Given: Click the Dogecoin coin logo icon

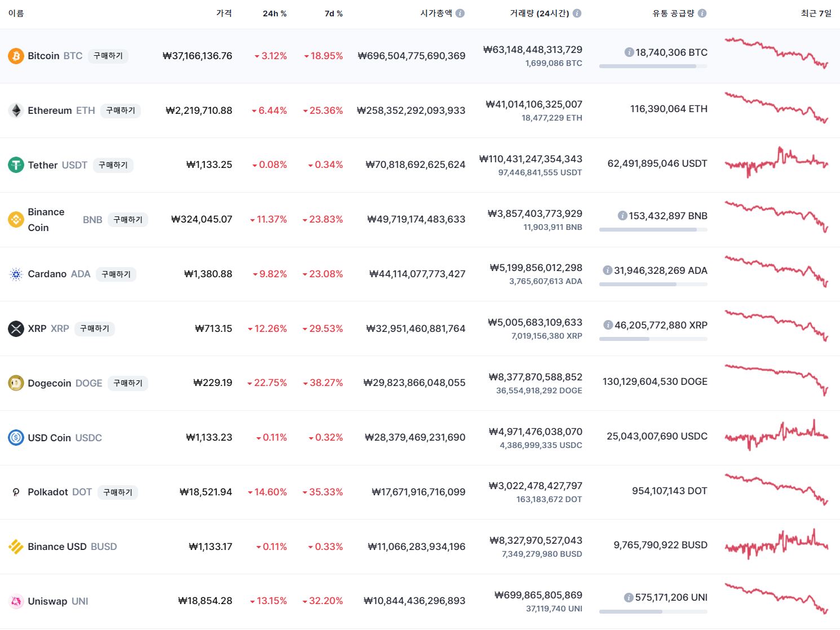Looking at the screenshot, I should click(x=16, y=383).
